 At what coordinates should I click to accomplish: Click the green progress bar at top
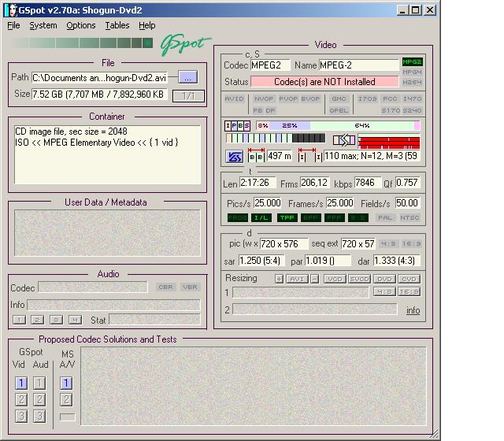point(82,43)
